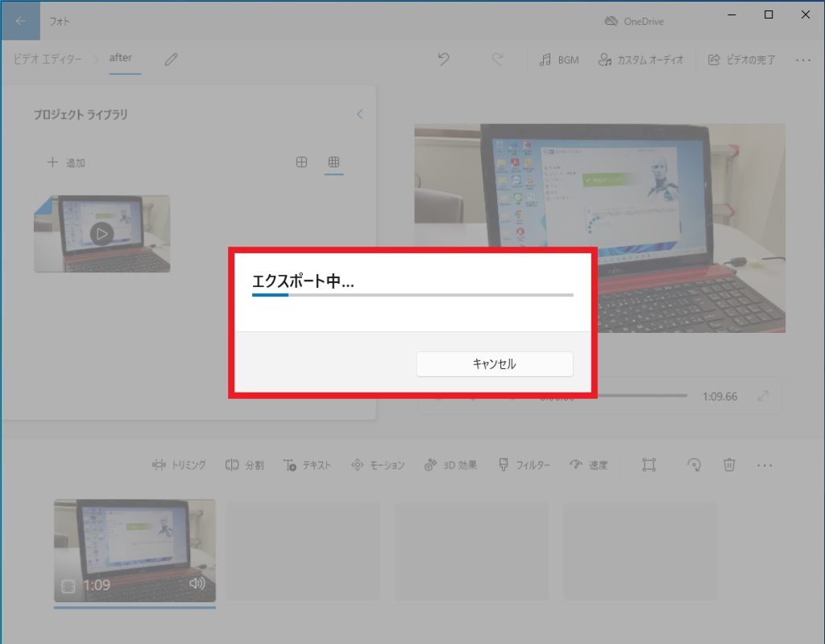Click the export progress bar

coord(412,296)
